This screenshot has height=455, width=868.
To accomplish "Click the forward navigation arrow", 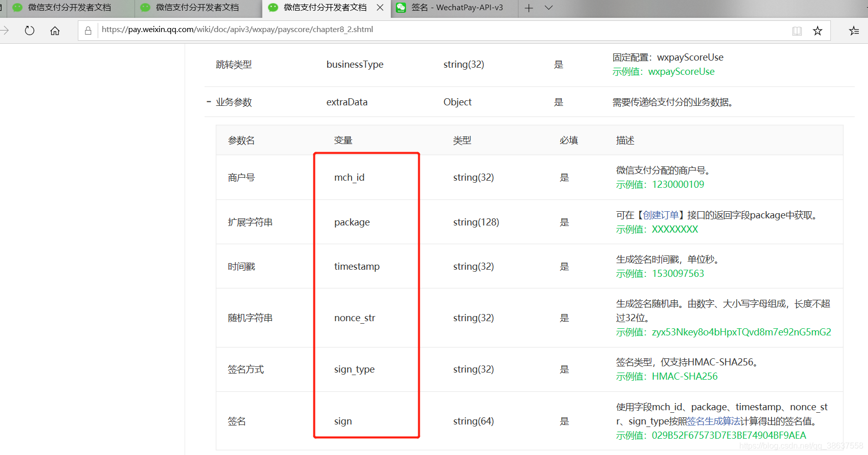I will pos(5,31).
